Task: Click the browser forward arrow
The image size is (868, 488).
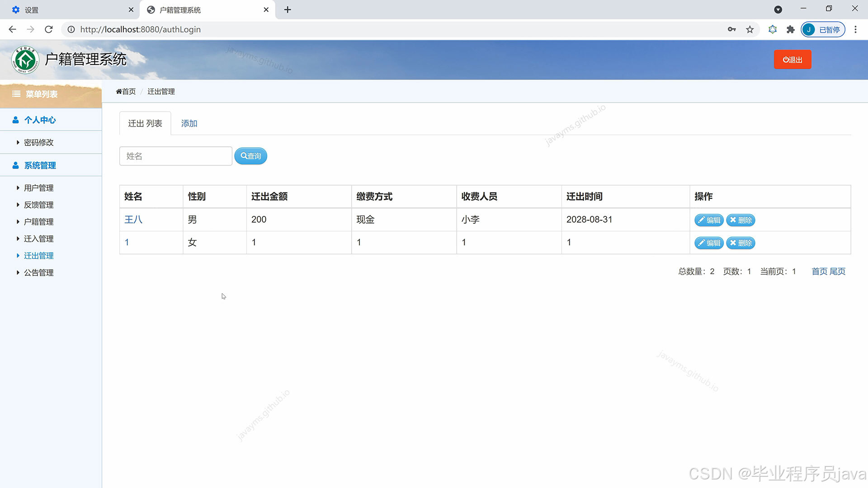Action: (x=30, y=29)
